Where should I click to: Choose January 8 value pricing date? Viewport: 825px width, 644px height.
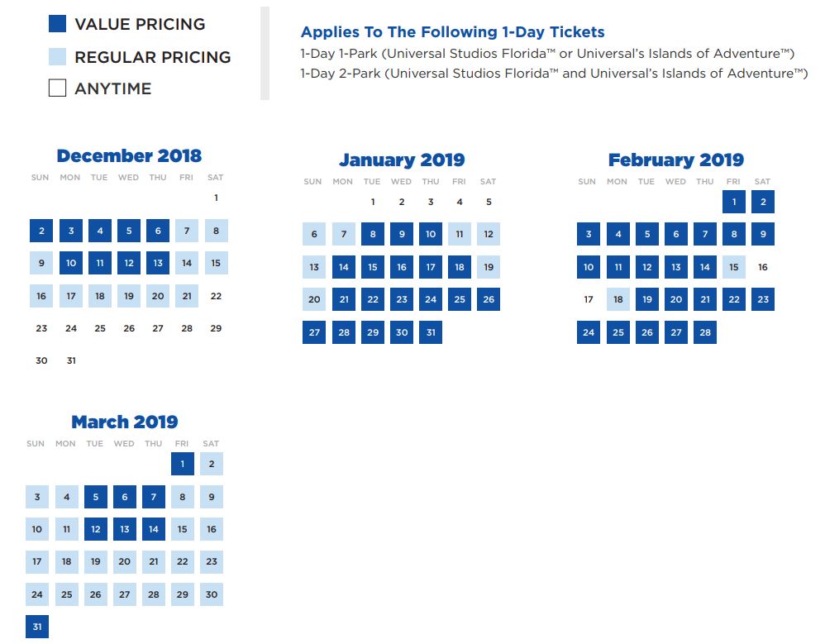373,234
